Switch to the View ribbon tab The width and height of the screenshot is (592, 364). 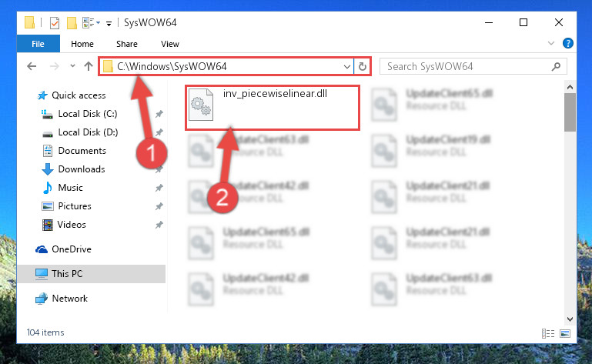(x=170, y=44)
